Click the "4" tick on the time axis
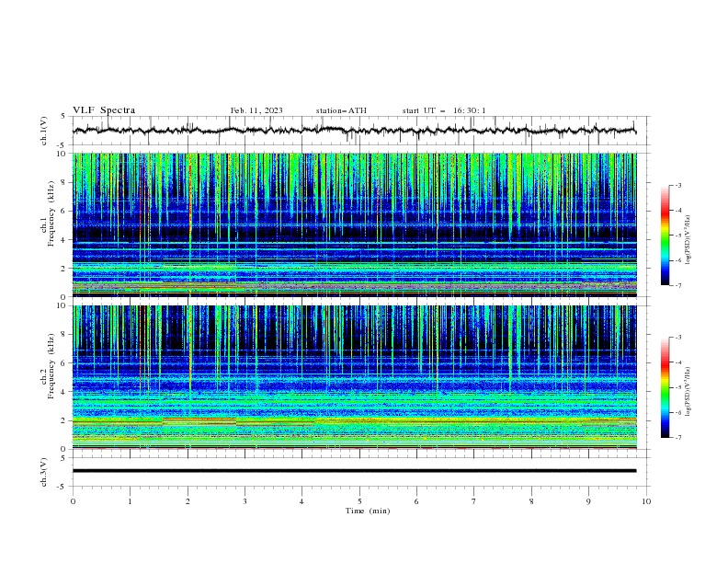 tap(301, 501)
